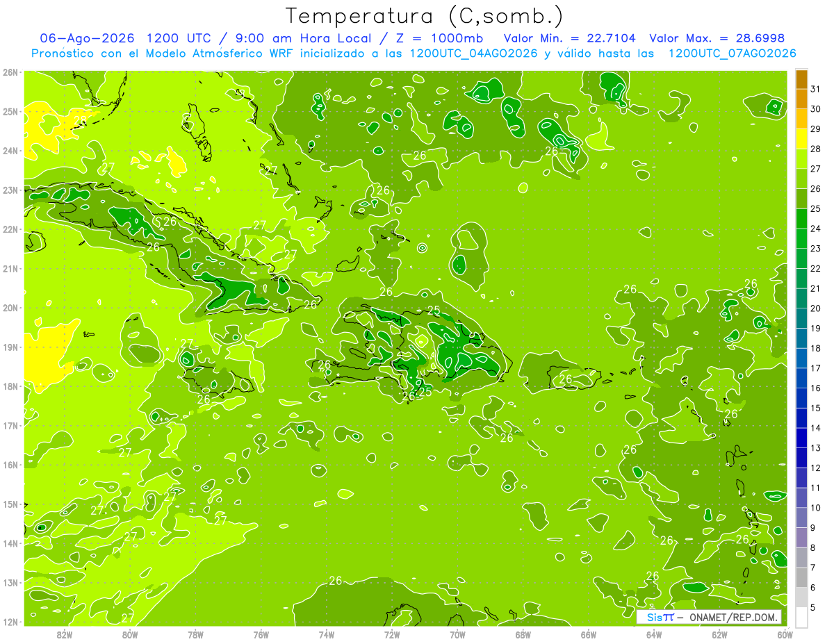Click longitude label "66W"
This screenshot has height=644, width=834.
[x=589, y=634]
